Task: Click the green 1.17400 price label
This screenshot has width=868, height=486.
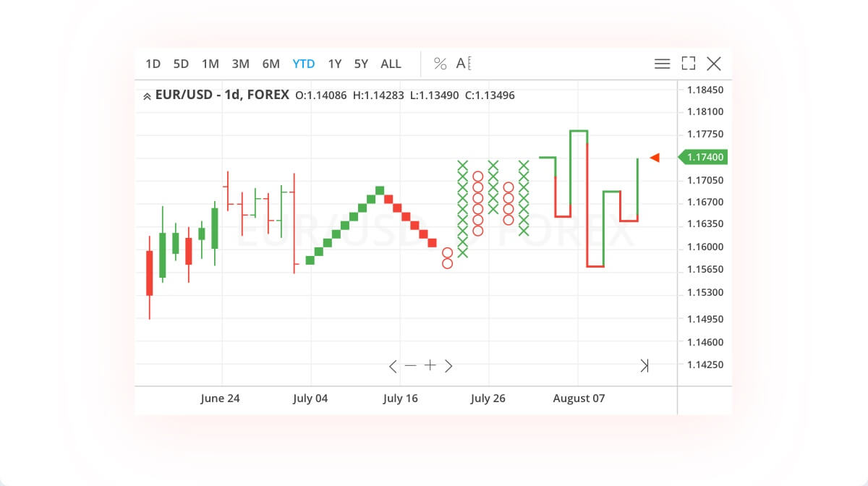Action: point(703,157)
